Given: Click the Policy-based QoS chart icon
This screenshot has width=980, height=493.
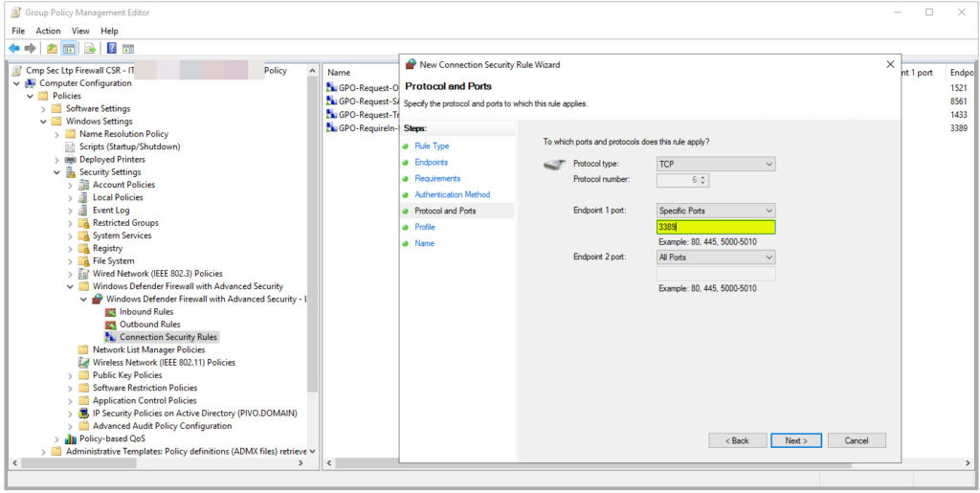Looking at the screenshot, I should 71,438.
